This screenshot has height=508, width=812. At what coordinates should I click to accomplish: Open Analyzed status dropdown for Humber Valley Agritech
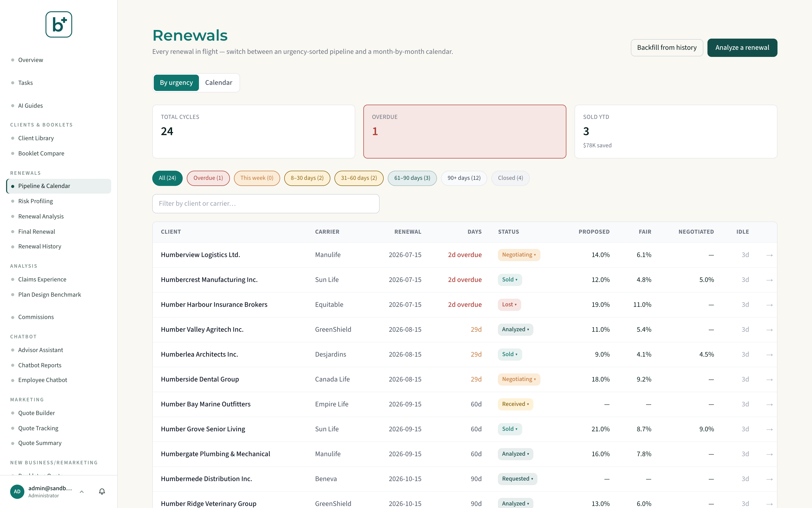tap(515, 329)
